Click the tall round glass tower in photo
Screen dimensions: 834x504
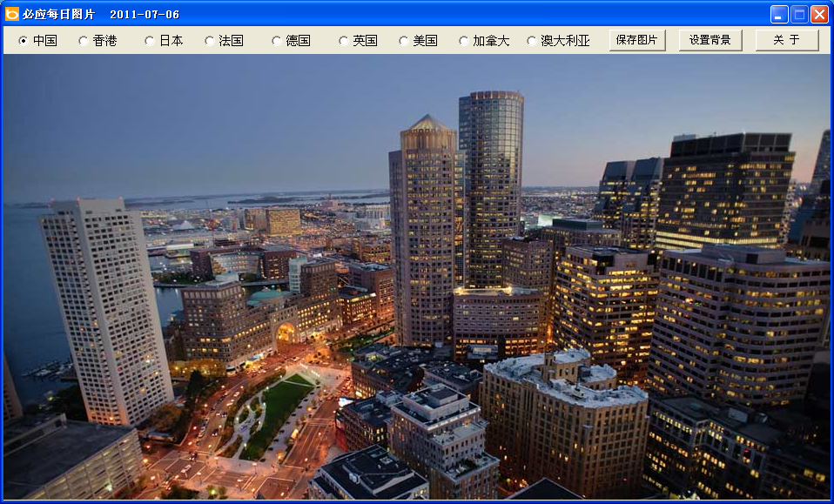click(491, 183)
